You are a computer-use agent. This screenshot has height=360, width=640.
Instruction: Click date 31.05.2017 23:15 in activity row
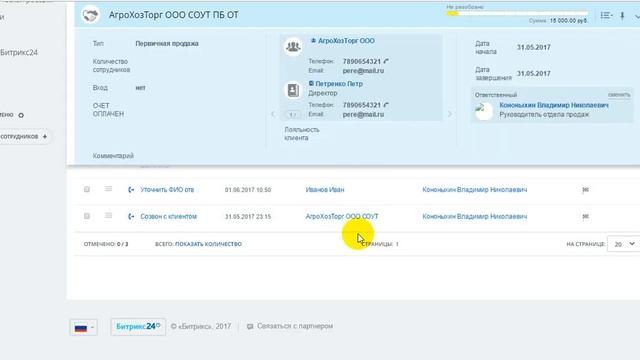pyautogui.click(x=248, y=216)
